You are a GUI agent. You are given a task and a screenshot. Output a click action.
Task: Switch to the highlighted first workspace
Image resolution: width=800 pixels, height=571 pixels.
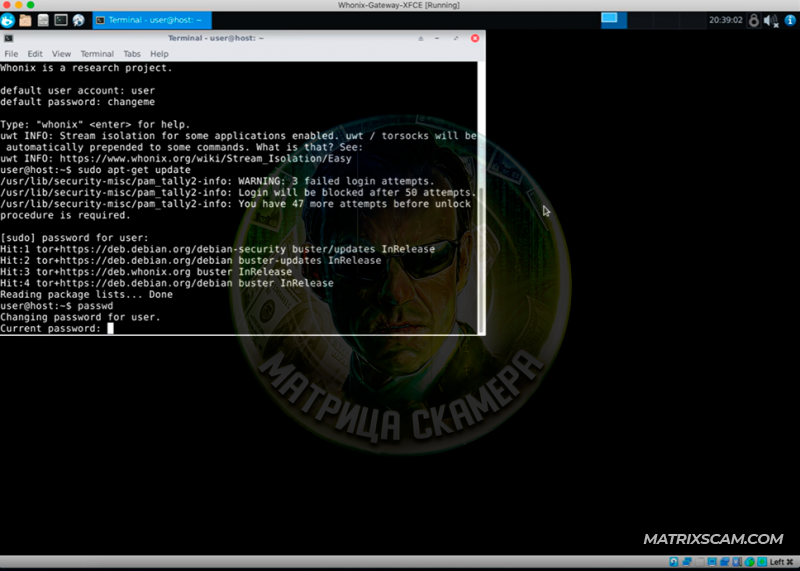click(613, 20)
